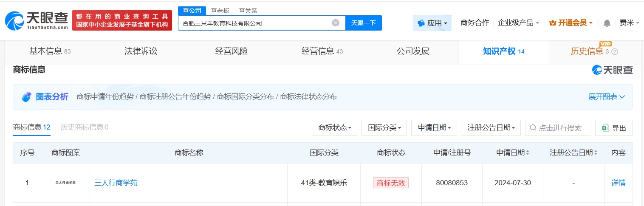Click the 商标图案 column header

(x=65, y=153)
